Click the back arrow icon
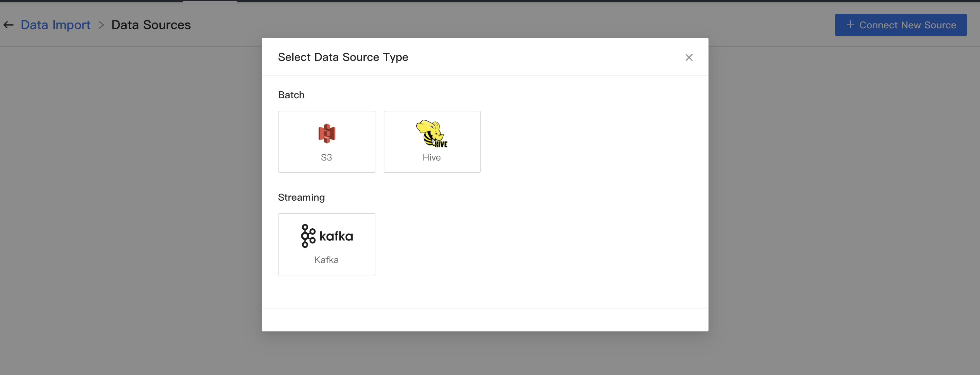Image resolution: width=980 pixels, height=375 pixels. coord(8,25)
